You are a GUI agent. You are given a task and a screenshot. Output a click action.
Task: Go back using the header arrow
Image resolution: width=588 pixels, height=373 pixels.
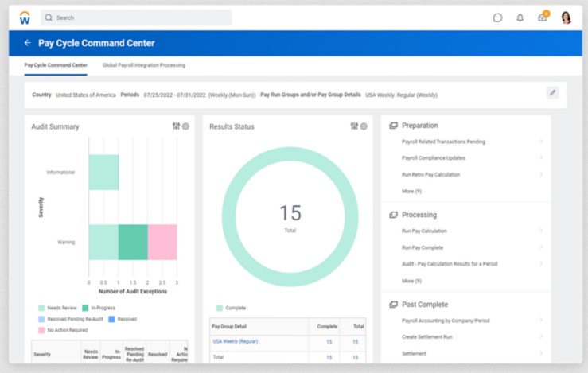27,43
